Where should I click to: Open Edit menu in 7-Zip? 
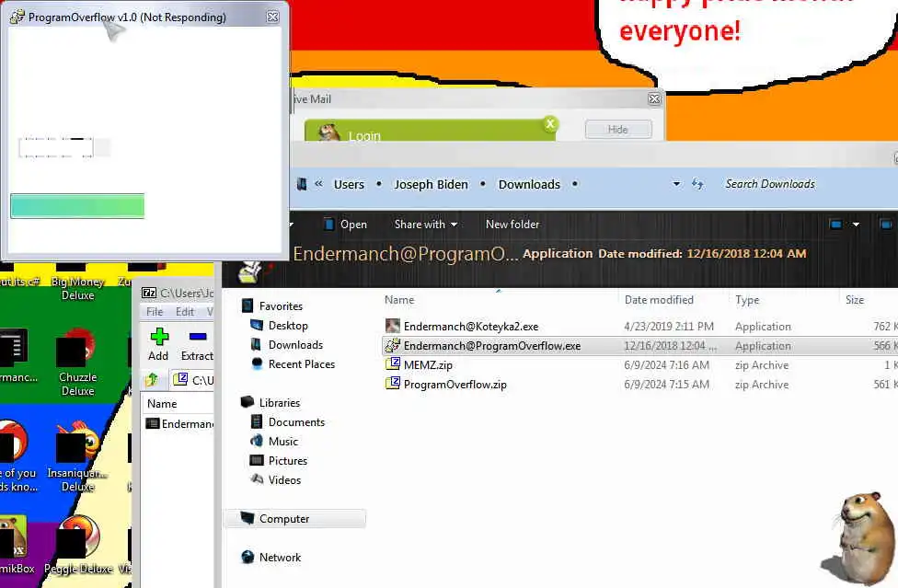coord(184,311)
